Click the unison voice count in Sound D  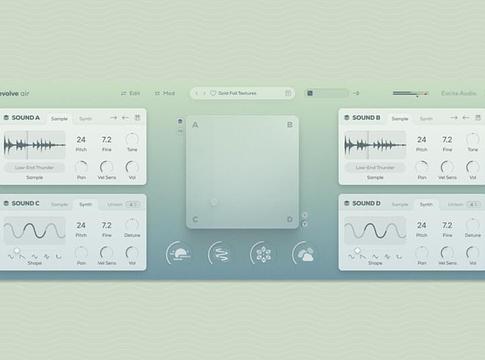point(474,204)
